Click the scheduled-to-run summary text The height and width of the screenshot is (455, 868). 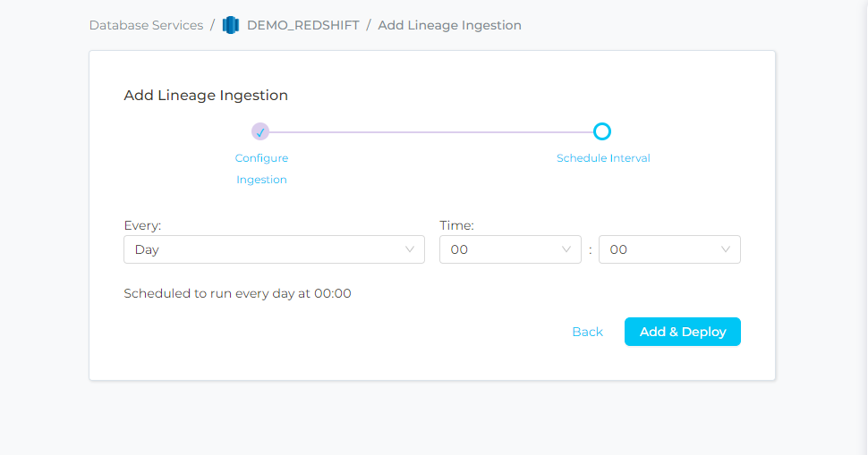coord(237,293)
